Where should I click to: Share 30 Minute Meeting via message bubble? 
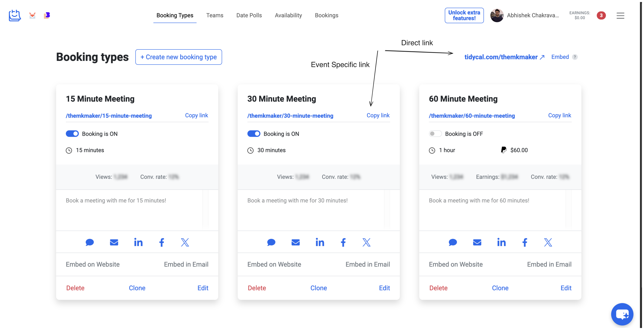point(271,242)
